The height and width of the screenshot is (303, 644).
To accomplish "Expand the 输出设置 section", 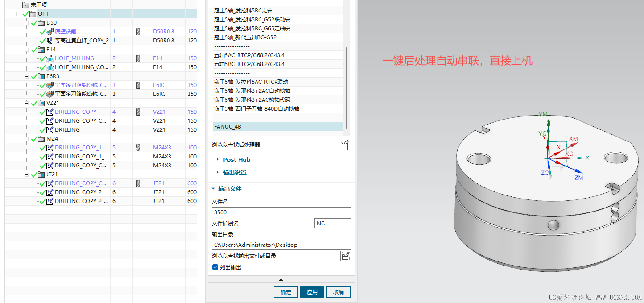I will (x=218, y=173).
